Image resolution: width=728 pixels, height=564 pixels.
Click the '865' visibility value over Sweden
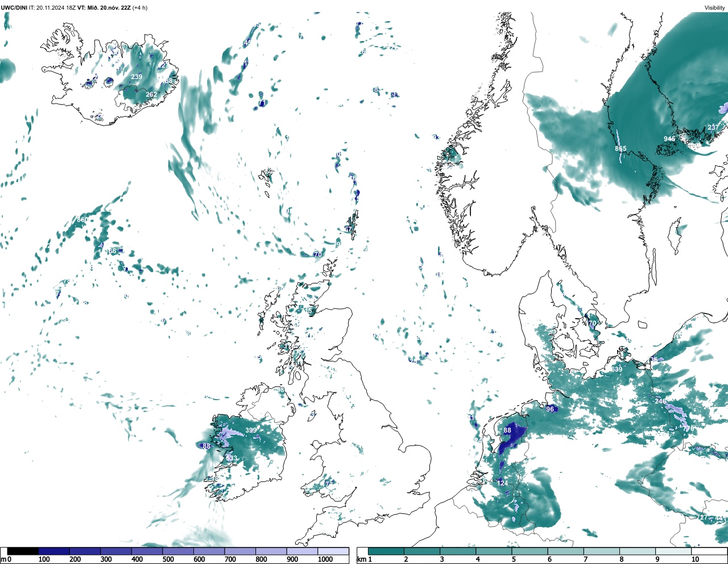point(621,149)
